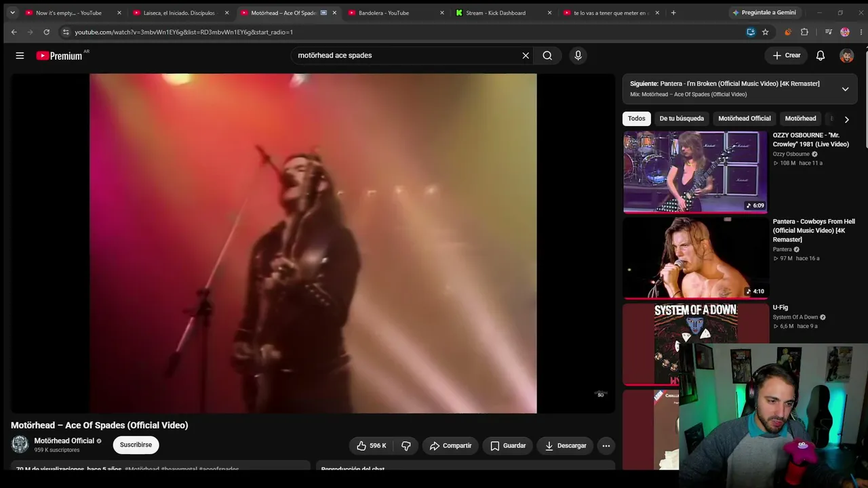
Task: Close the Laiseca, el Iniciado tab
Action: pyautogui.click(x=227, y=13)
